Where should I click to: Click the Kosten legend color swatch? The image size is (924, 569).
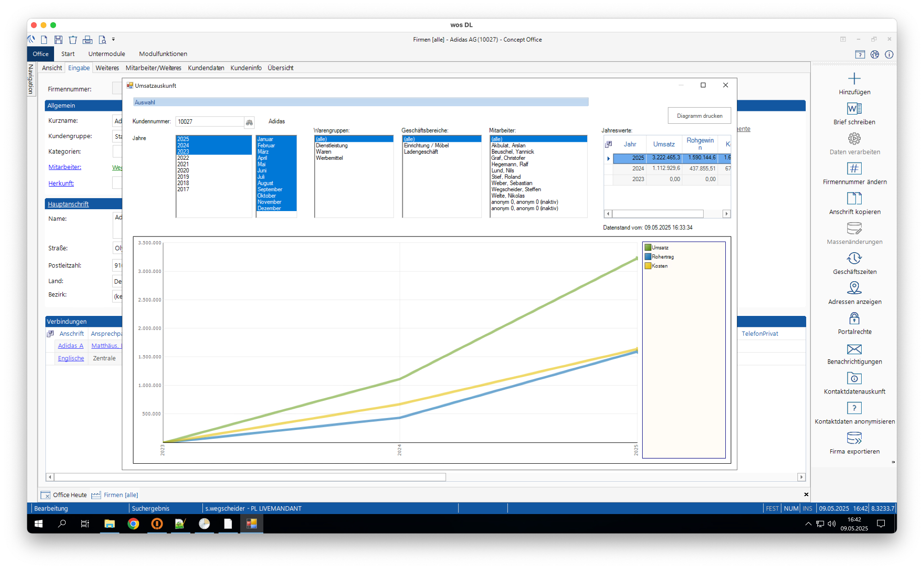(648, 266)
